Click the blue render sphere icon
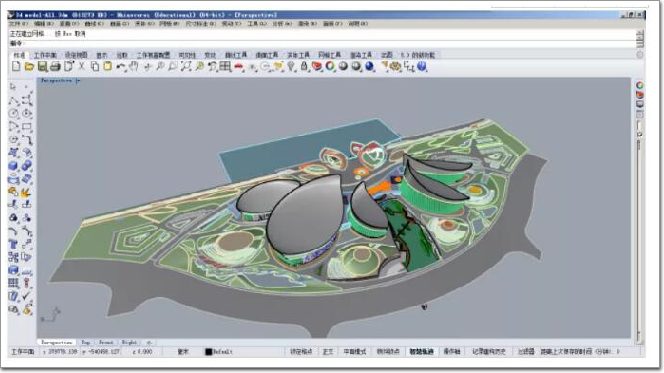The height and width of the screenshot is (373, 664). (370, 66)
